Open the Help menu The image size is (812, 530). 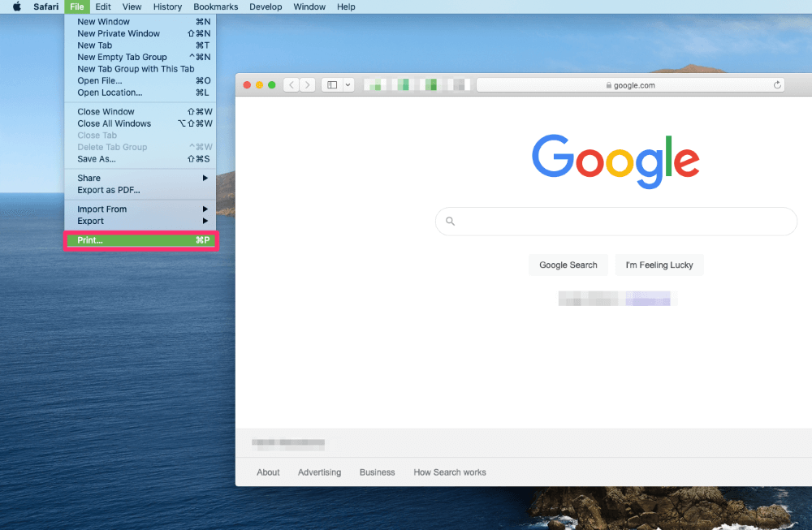click(346, 6)
